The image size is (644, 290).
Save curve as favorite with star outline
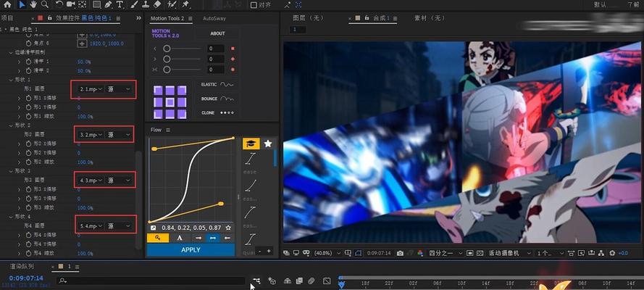[228, 228]
